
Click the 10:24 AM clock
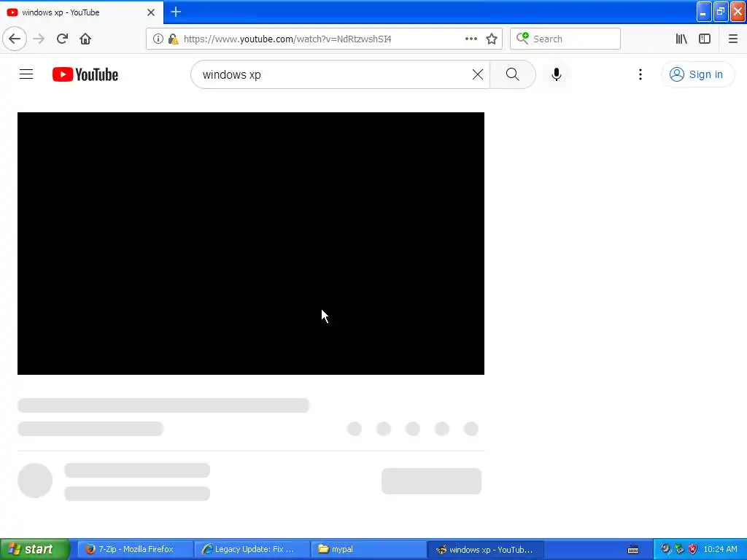click(720, 549)
